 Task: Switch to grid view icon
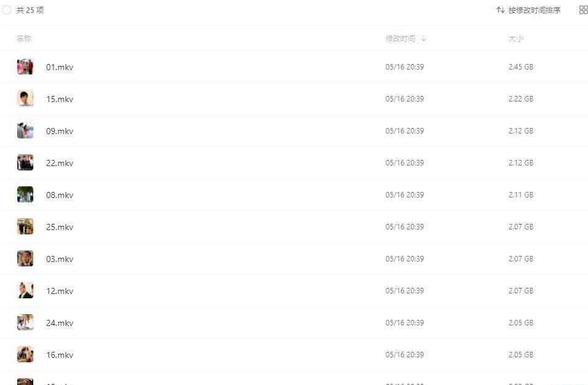[584, 10]
